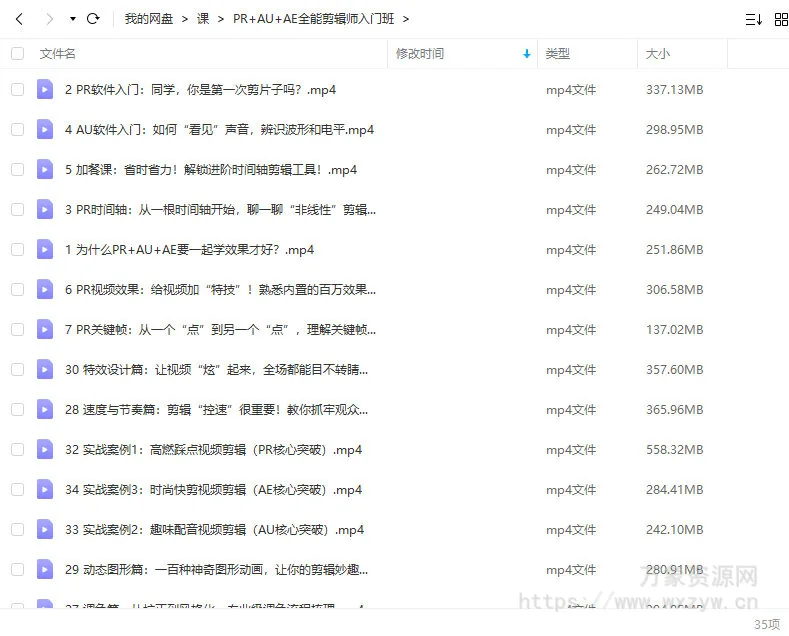Go forward with the forward arrow

tap(49, 19)
